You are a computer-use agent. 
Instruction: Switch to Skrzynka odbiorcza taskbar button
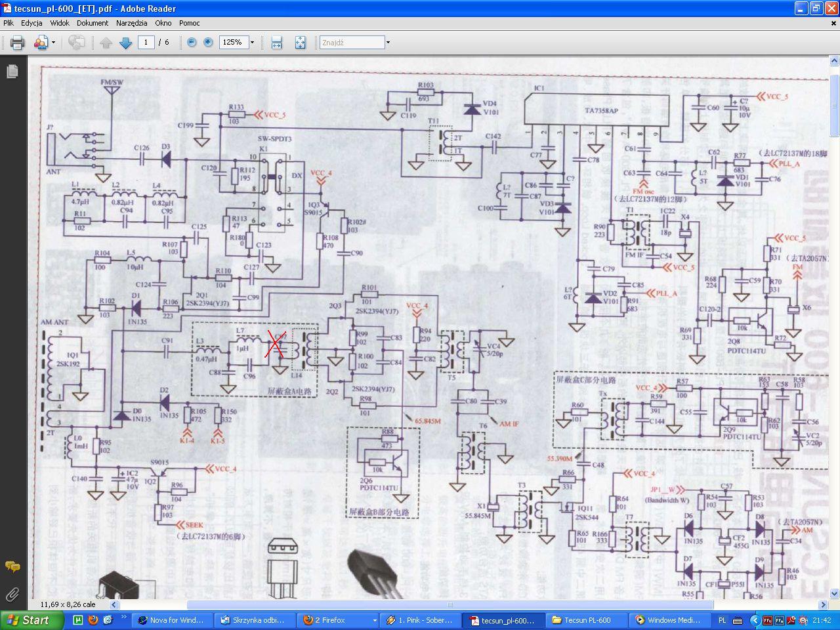coord(255,620)
